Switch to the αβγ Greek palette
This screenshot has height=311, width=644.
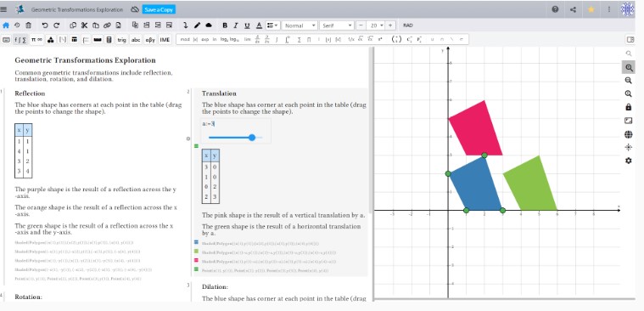(150, 39)
